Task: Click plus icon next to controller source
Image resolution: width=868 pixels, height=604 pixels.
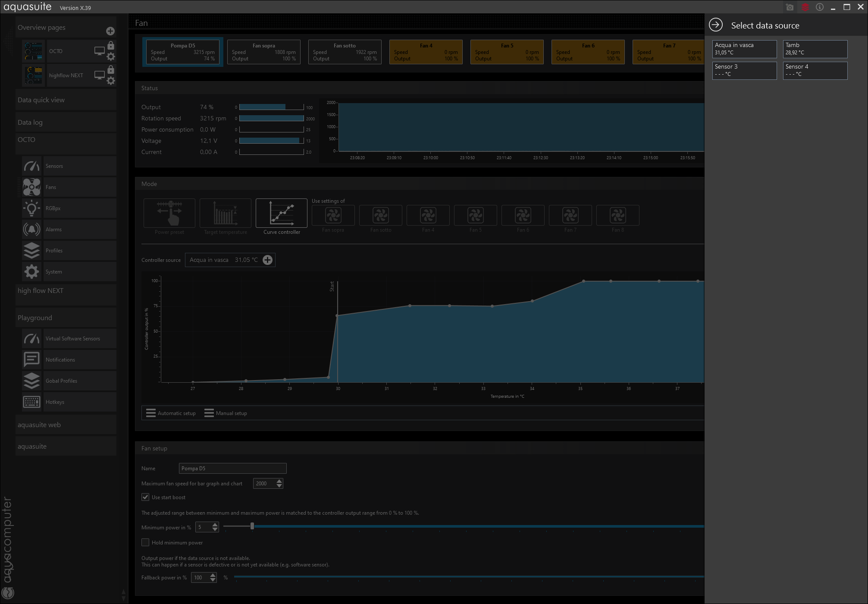Action: pyautogui.click(x=268, y=260)
